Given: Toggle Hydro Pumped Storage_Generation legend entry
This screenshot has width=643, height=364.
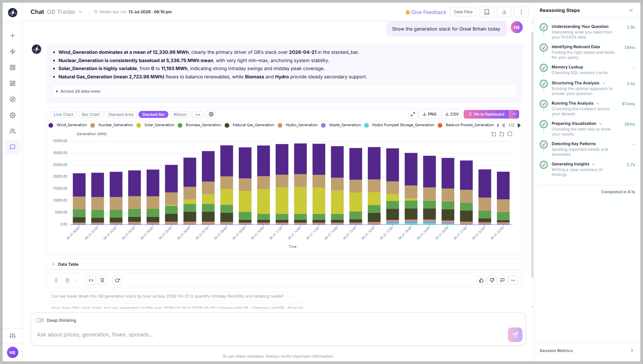Looking at the screenshot, I should click(399, 125).
